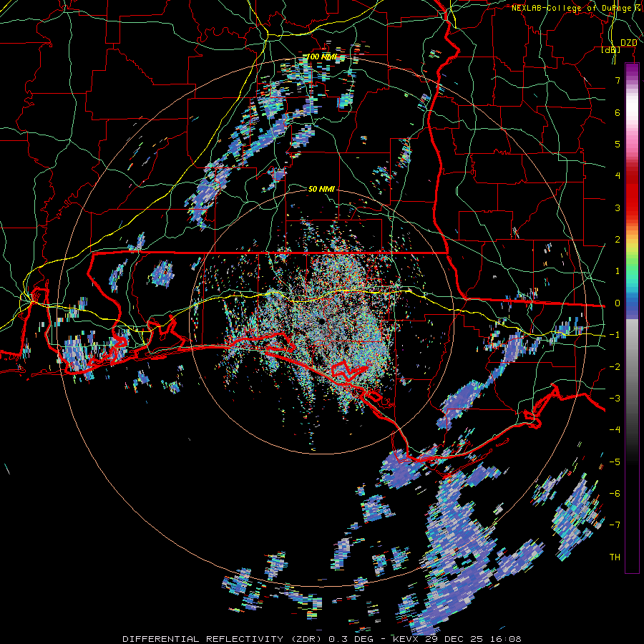Click the 'KEVX' station identifier in caption
This screenshot has height=644, width=644.
pos(408,639)
